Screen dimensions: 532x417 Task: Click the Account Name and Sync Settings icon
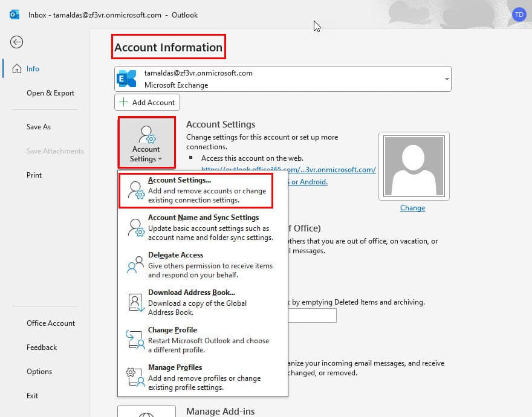pos(135,227)
